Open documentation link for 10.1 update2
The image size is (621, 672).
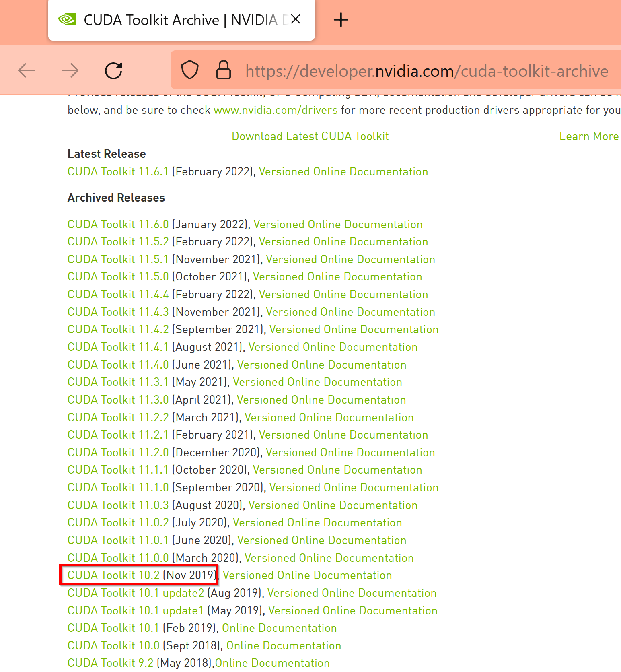(352, 593)
